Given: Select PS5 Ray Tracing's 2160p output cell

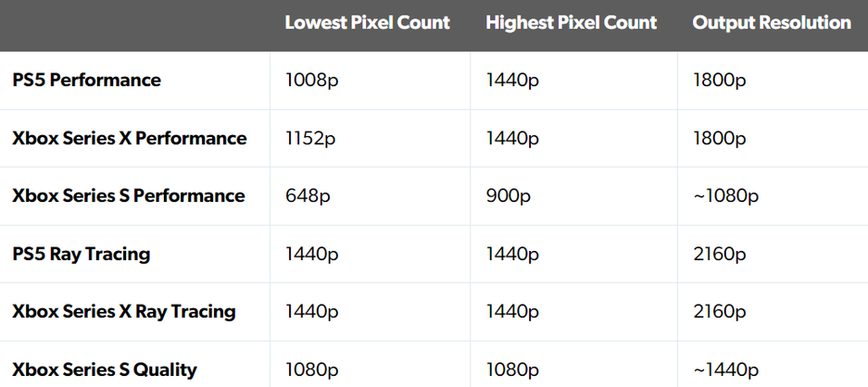Looking at the screenshot, I should pos(720,254).
